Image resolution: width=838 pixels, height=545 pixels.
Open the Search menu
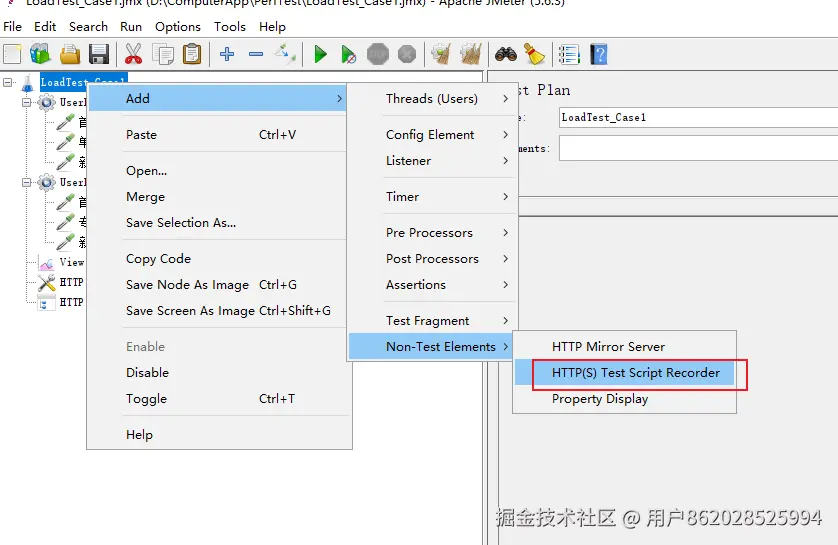[88, 27]
